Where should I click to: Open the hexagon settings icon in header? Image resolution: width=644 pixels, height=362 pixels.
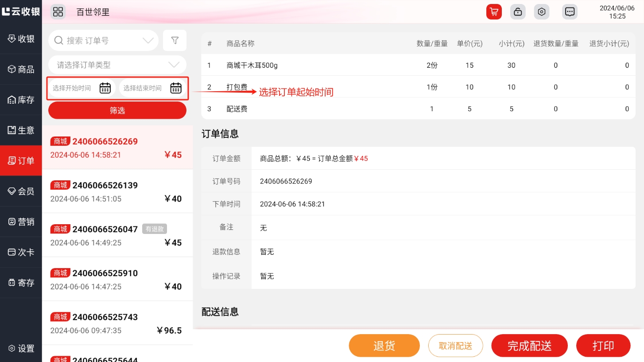click(x=541, y=12)
